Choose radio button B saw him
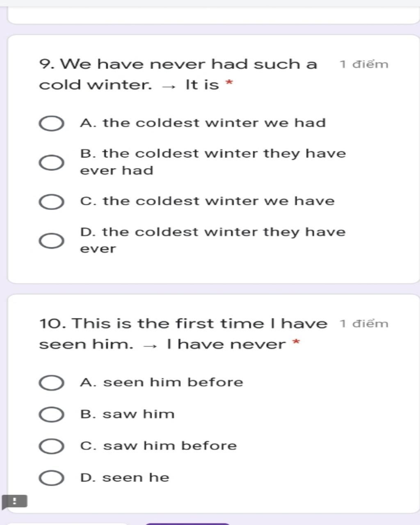Image resolution: width=420 pixels, height=525 pixels. coord(51,414)
